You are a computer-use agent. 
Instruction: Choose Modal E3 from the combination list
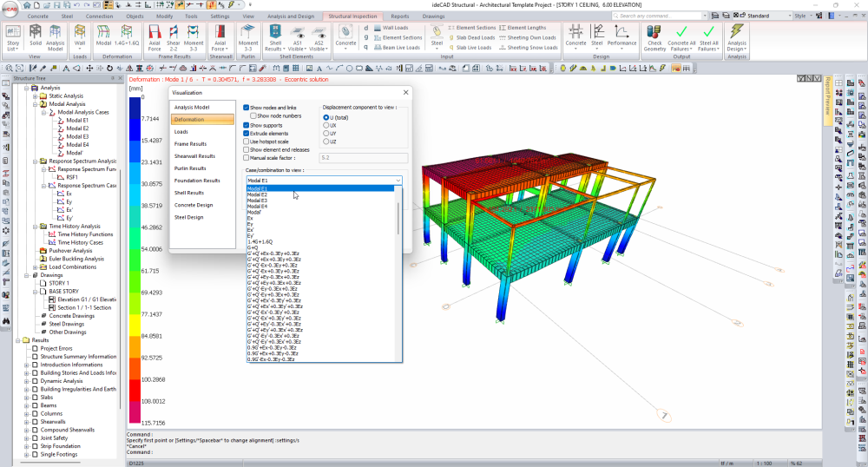pyautogui.click(x=258, y=200)
